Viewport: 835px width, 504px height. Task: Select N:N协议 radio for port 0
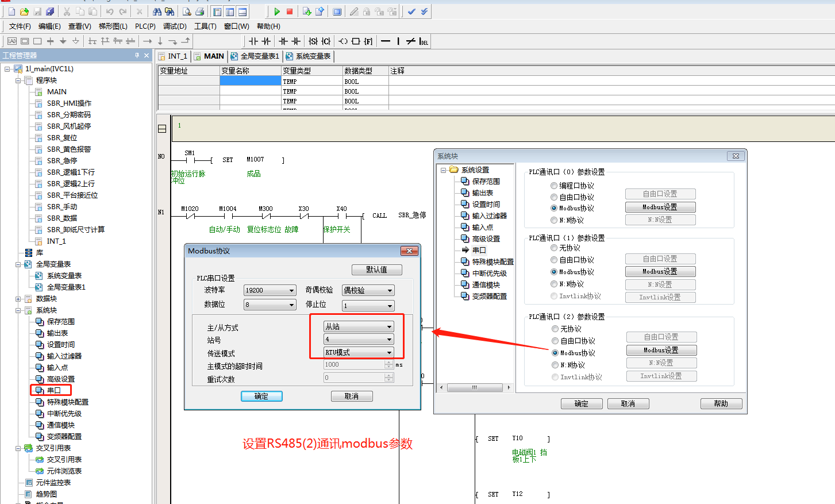click(x=554, y=220)
